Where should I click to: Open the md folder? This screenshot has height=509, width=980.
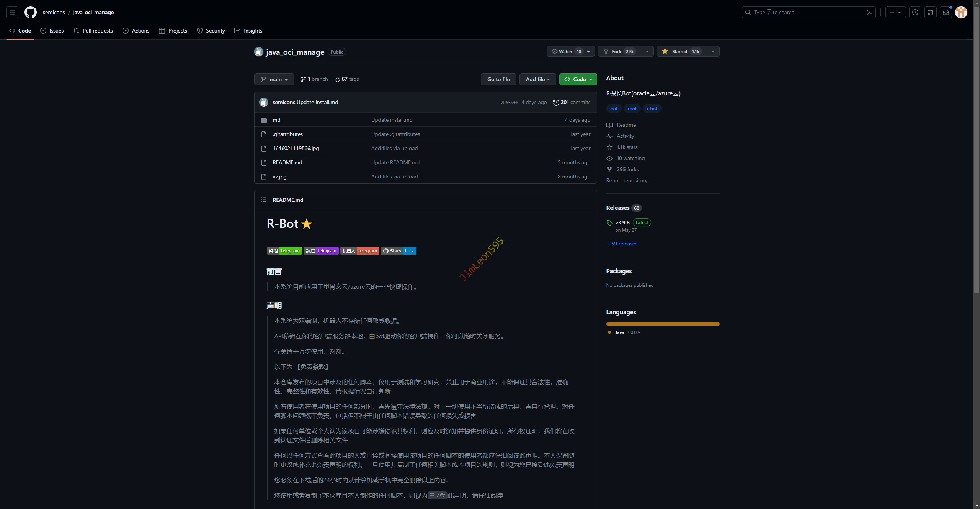click(276, 120)
